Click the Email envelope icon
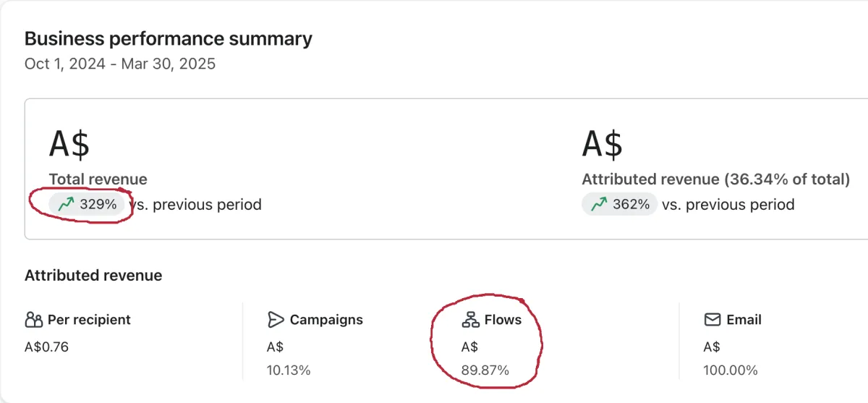868x403 pixels. (x=712, y=320)
